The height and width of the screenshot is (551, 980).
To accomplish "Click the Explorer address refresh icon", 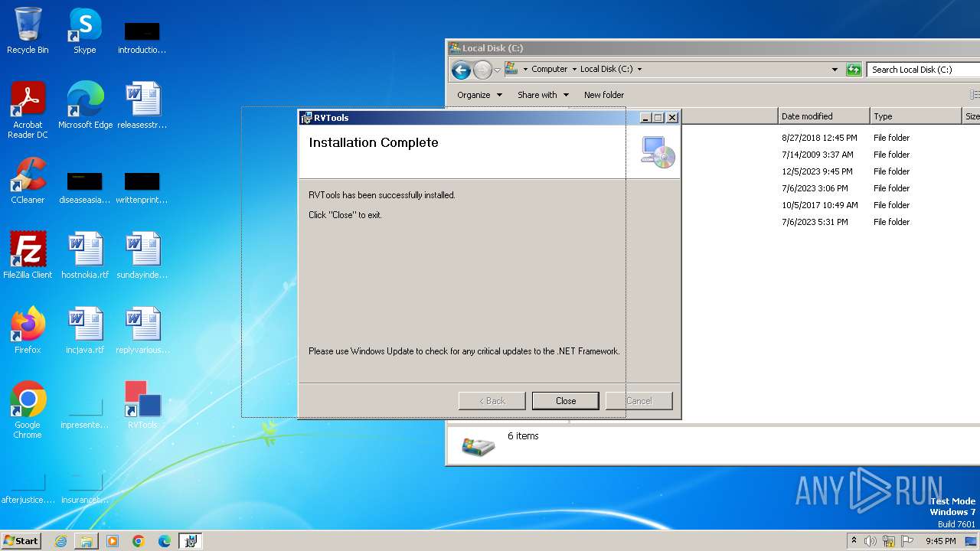I will [854, 70].
